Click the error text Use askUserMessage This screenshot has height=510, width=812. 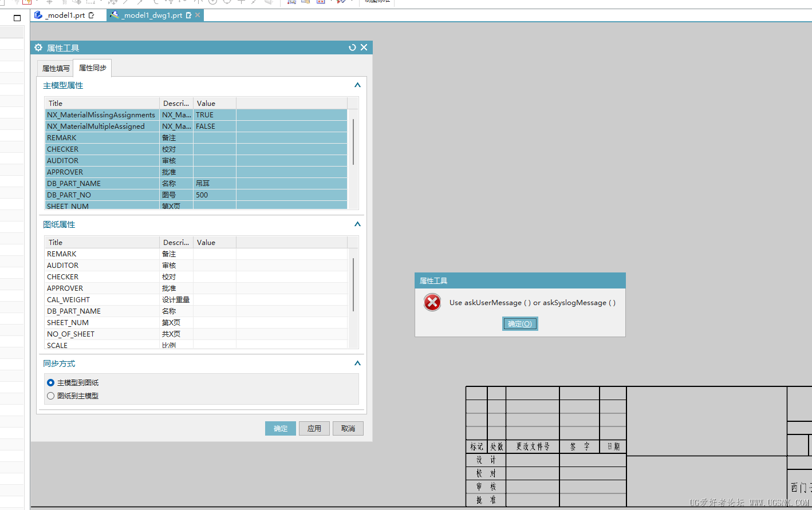pyautogui.click(x=533, y=302)
